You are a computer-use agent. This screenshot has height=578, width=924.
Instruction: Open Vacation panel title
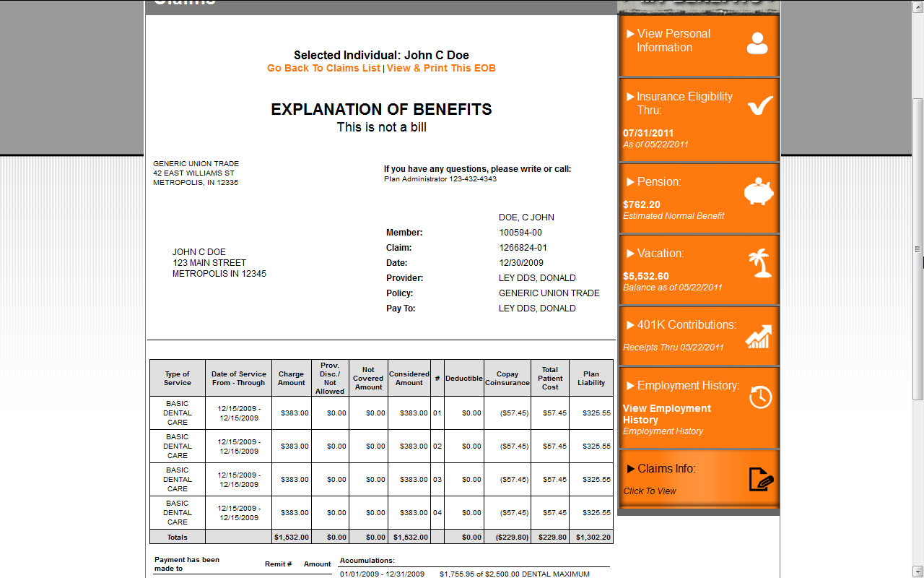tap(661, 254)
